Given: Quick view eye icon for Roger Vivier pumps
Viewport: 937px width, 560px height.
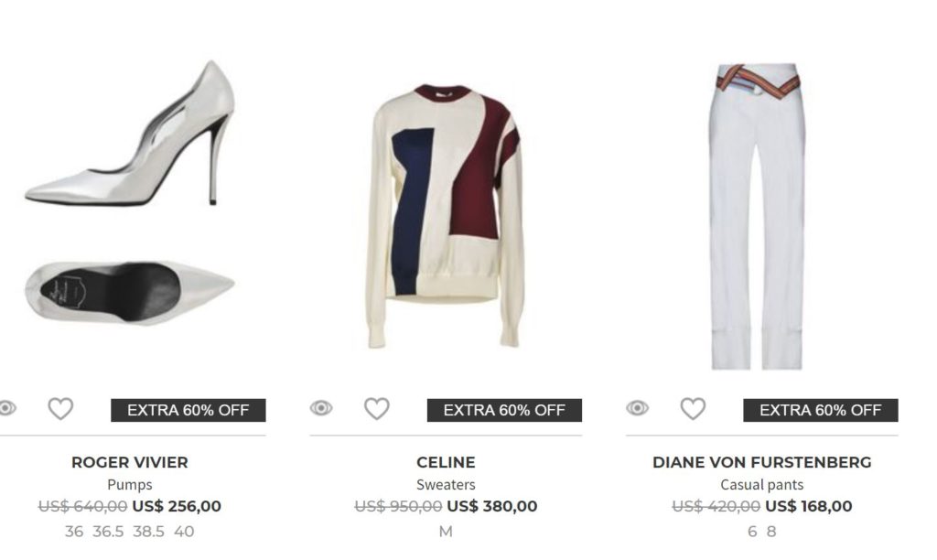Looking at the screenshot, I should (7, 408).
